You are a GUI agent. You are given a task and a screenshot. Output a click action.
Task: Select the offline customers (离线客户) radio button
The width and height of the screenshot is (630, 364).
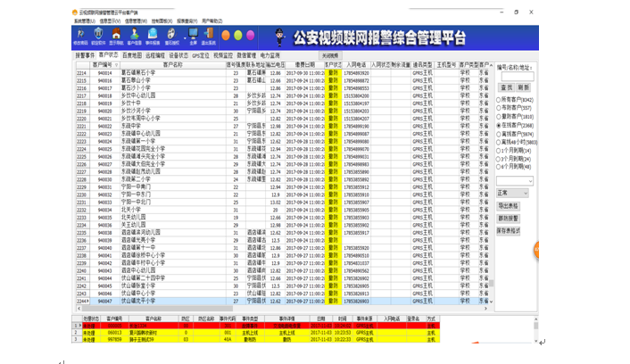[499, 134]
